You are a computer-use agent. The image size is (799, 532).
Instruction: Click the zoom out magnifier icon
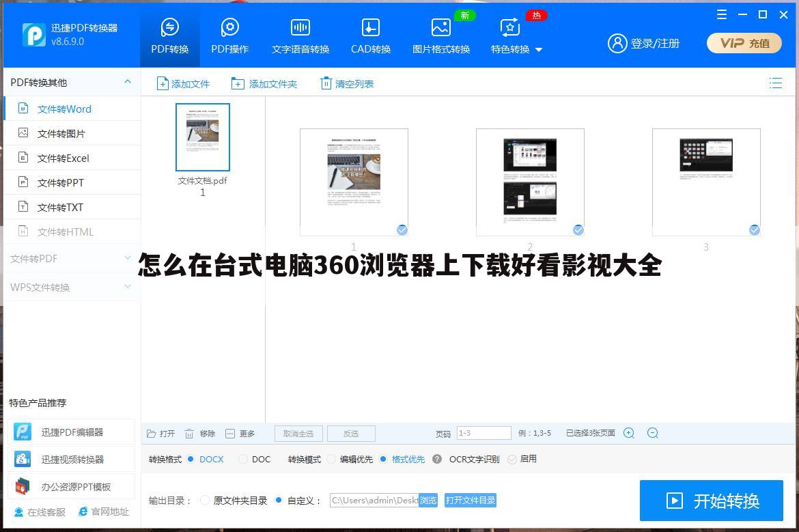(652, 433)
